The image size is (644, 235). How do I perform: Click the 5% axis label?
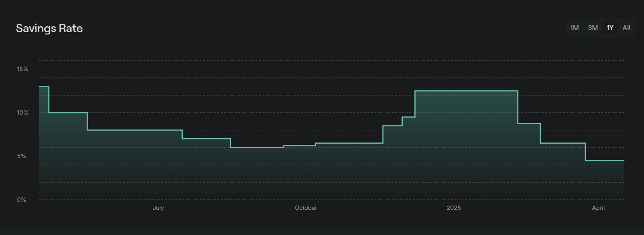[x=21, y=156]
